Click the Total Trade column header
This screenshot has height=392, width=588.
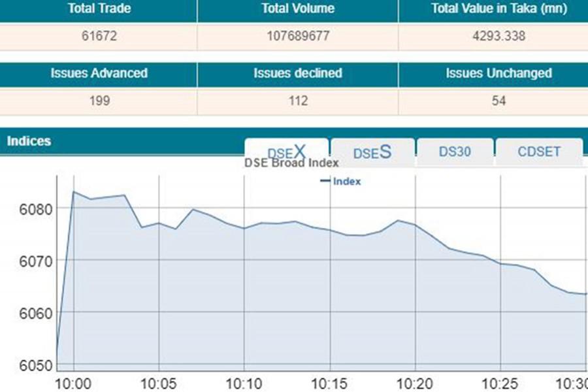(99, 9)
